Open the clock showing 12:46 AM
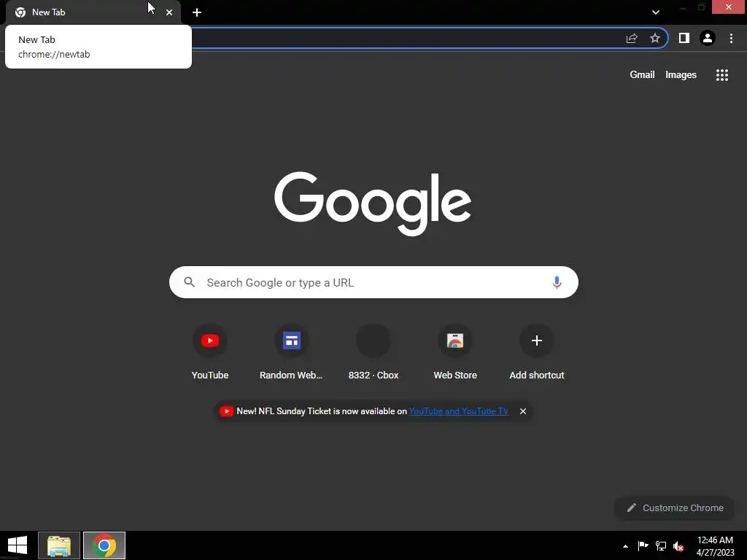The height and width of the screenshot is (560, 747). coord(715,546)
